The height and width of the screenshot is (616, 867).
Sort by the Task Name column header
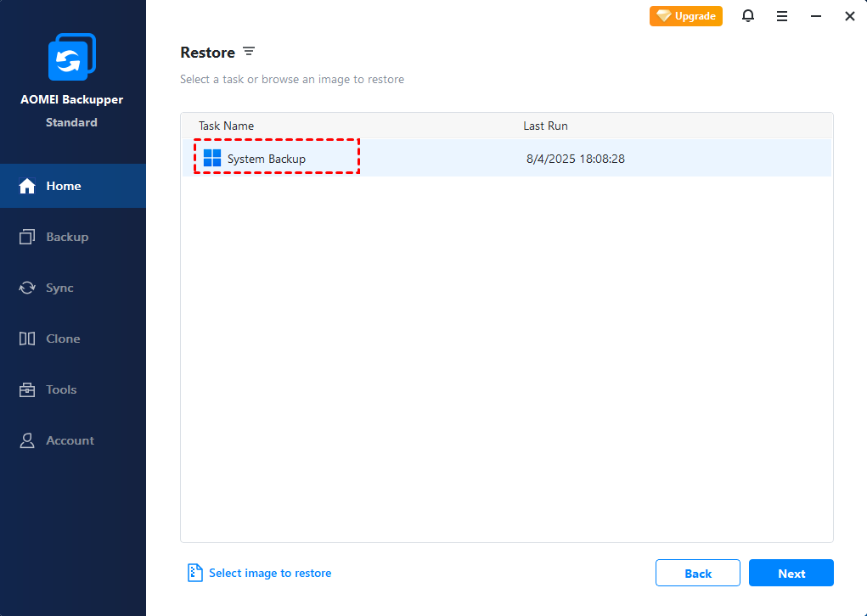[226, 126]
